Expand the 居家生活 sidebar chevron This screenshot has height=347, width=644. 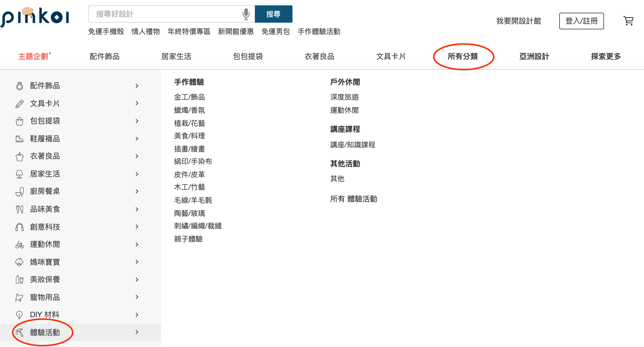click(137, 174)
